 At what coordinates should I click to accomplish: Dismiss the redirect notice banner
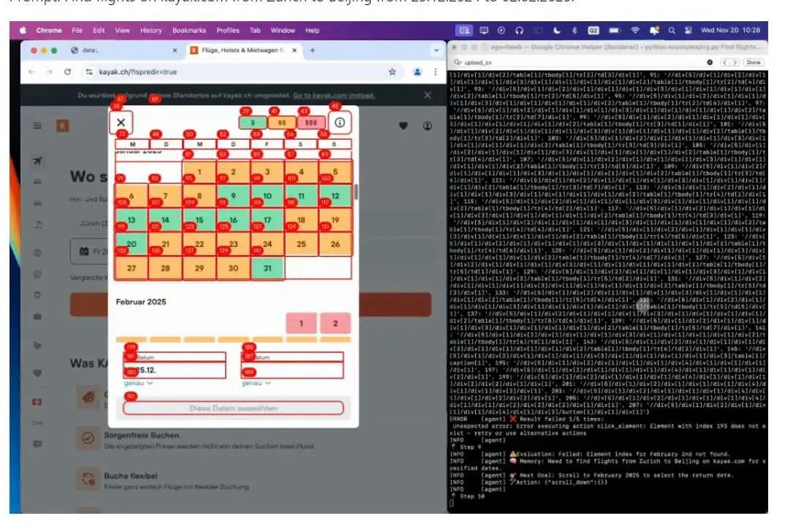coord(427,95)
